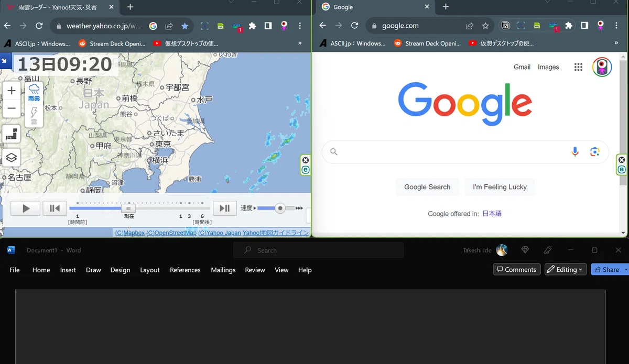Click the Word Search box
Viewport: 629px width, 364px height.
tap(319, 250)
